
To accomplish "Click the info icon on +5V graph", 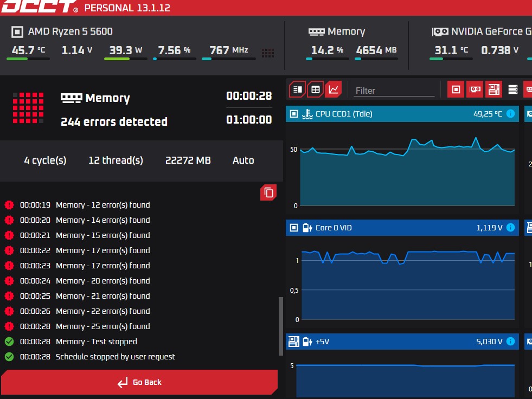I will click(510, 342).
